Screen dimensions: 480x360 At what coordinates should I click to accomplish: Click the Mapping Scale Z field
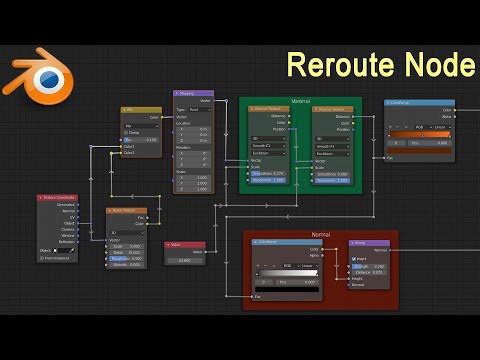point(194,189)
